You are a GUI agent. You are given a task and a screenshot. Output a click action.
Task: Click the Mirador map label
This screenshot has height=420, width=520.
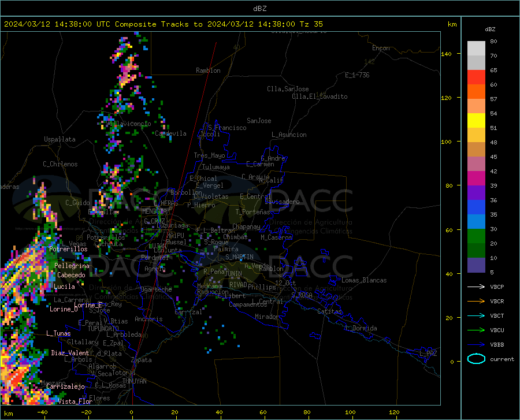point(267,317)
